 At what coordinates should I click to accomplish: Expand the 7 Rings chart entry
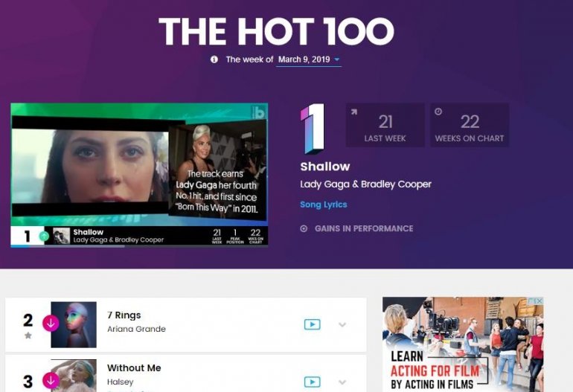coord(342,324)
